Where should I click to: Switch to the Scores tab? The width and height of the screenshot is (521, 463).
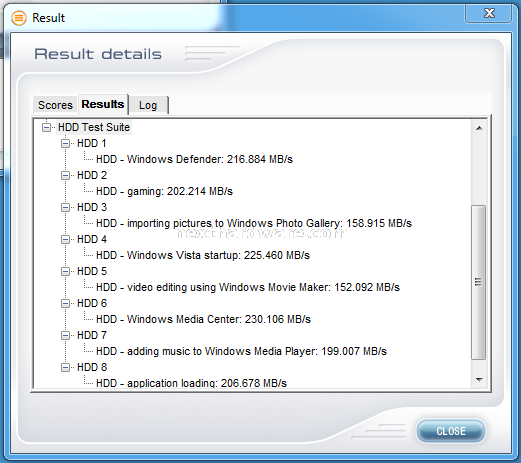point(55,105)
